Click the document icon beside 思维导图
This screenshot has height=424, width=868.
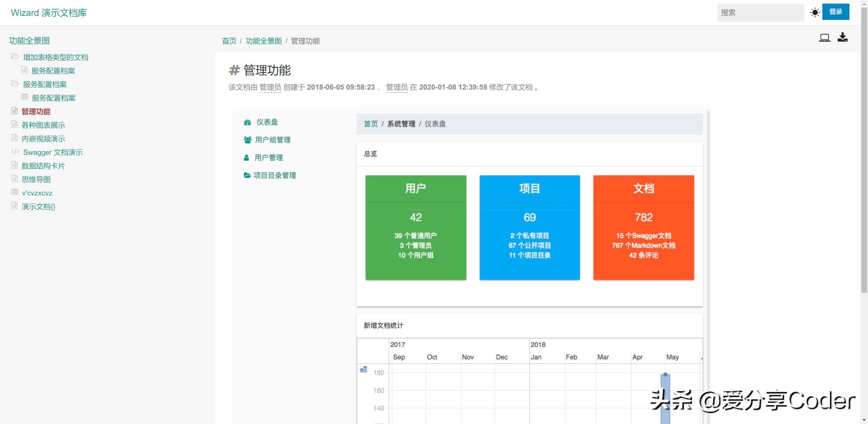click(x=14, y=179)
